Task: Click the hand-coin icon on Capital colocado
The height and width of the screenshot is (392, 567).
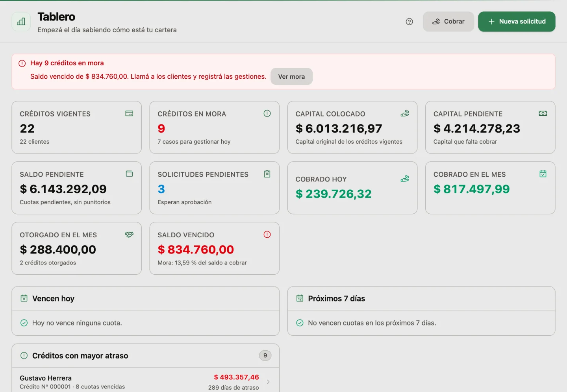Action: [x=405, y=113]
